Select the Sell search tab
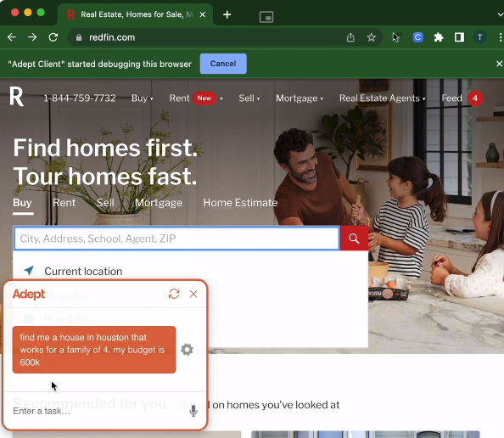Viewport: 504px width, 438px height. click(x=105, y=203)
